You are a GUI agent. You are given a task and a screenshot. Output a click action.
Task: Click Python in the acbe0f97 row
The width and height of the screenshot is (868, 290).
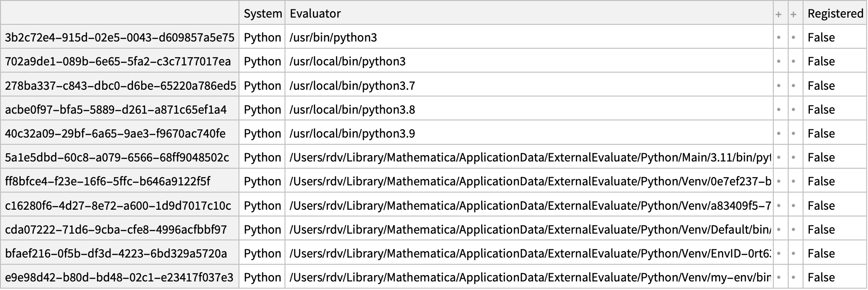(262, 110)
